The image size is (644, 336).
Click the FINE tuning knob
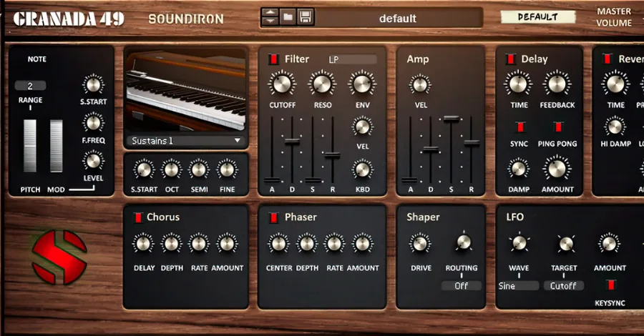coord(227,169)
